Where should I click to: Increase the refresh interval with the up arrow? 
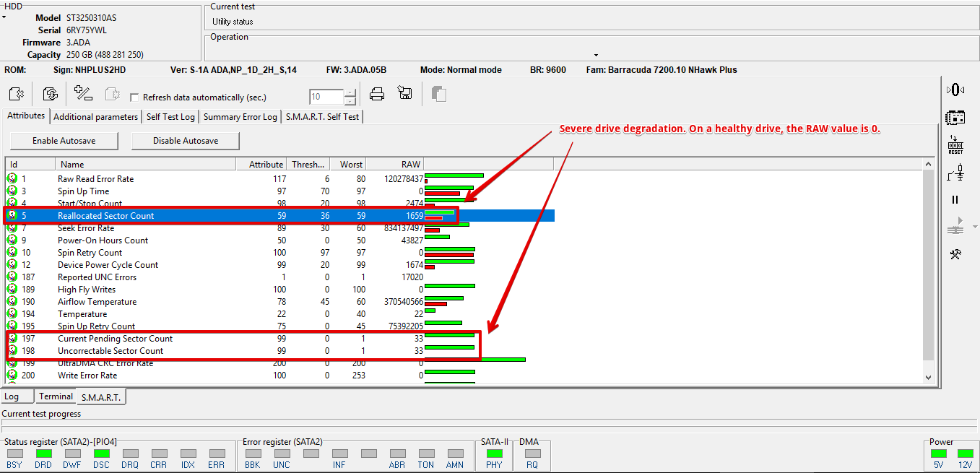350,93
